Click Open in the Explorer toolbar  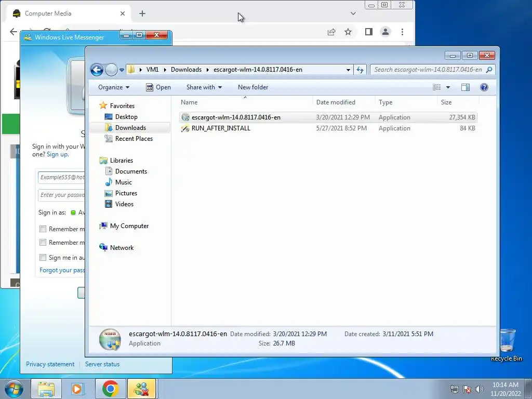(158, 87)
